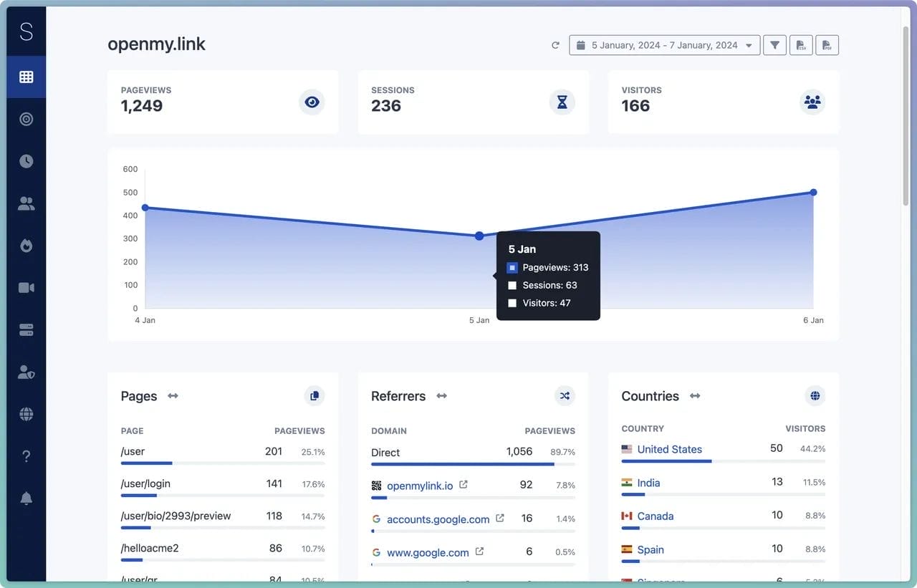Open the flame heatmaps icon in sidebar
The height and width of the screenshot is (588, 917).
(x=27, y=246)
